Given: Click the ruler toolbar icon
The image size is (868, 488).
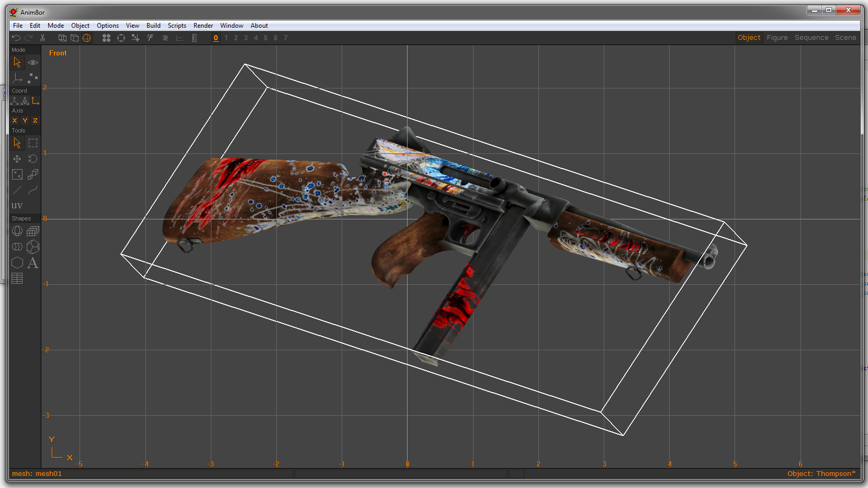Looking at the screenshot, I should pos(194,38).
